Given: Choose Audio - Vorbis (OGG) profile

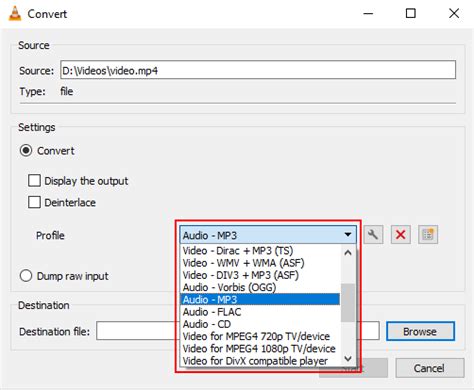Looking at the screenshot, I should pyautogui.click(x=260, y=287).
